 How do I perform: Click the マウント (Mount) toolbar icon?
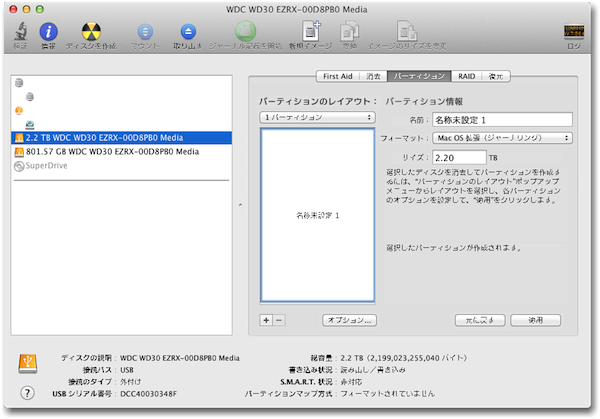point(144,35)
